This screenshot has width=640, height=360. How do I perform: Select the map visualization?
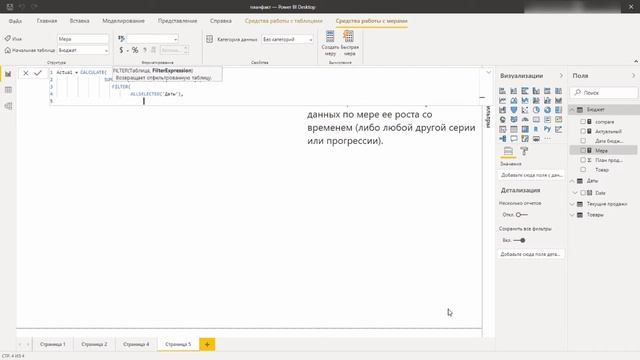coord(502,120)
